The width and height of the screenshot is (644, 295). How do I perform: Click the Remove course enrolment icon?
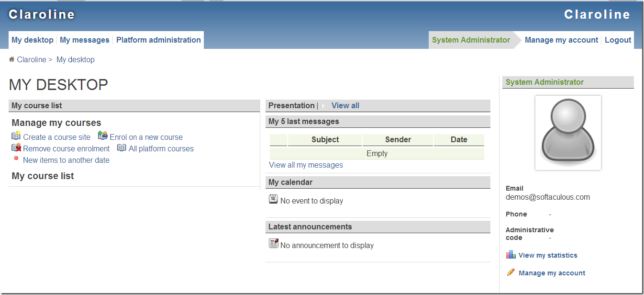click(16, 148)
